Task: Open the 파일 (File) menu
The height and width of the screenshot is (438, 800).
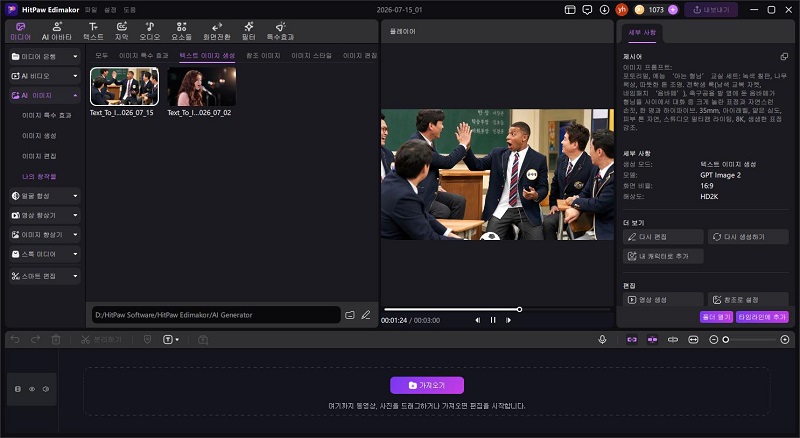Action: click(x=91, y=10)
